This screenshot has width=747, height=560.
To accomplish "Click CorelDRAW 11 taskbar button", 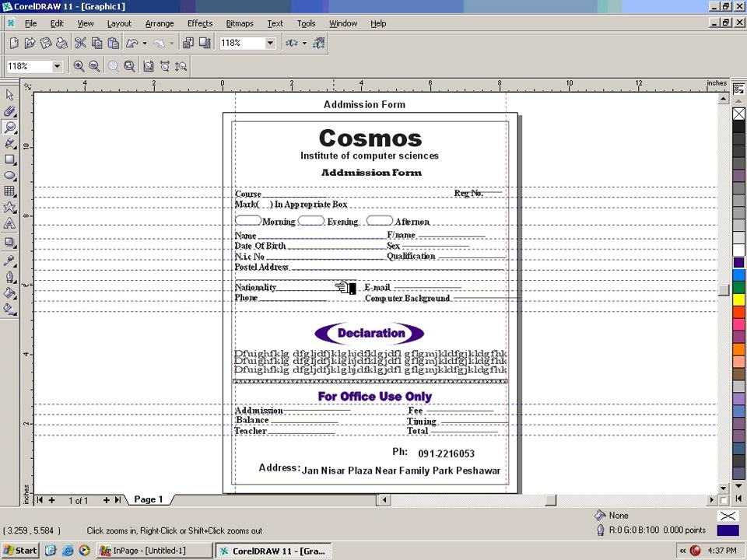I will coord(273,551).
